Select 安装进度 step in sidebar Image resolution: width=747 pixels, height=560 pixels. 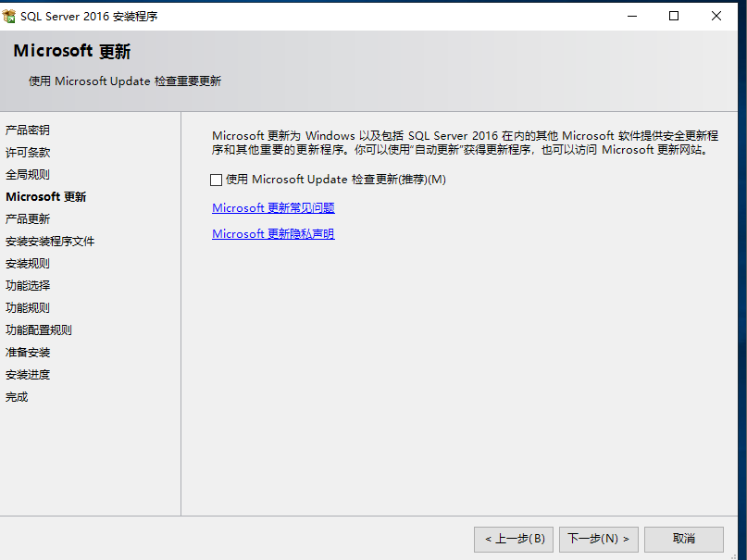pos(28,375)
